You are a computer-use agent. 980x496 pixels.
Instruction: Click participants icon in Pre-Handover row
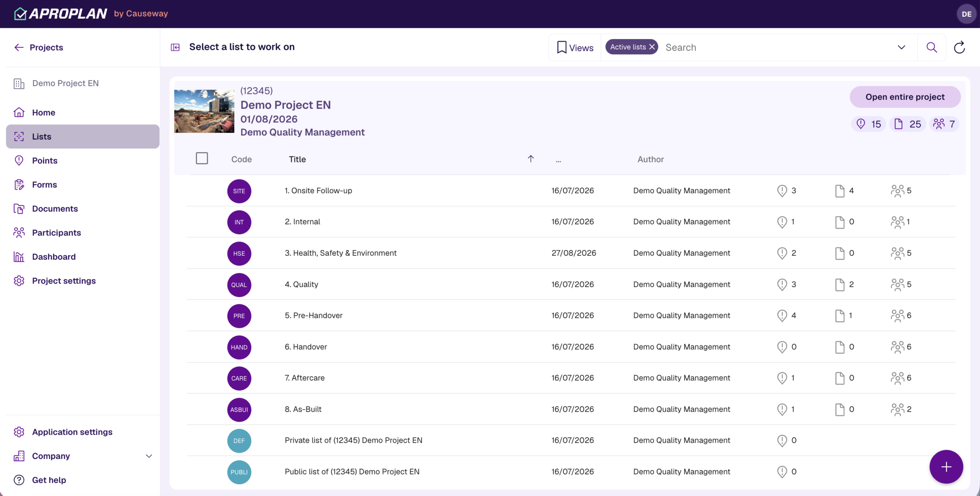tap(897, 316)
